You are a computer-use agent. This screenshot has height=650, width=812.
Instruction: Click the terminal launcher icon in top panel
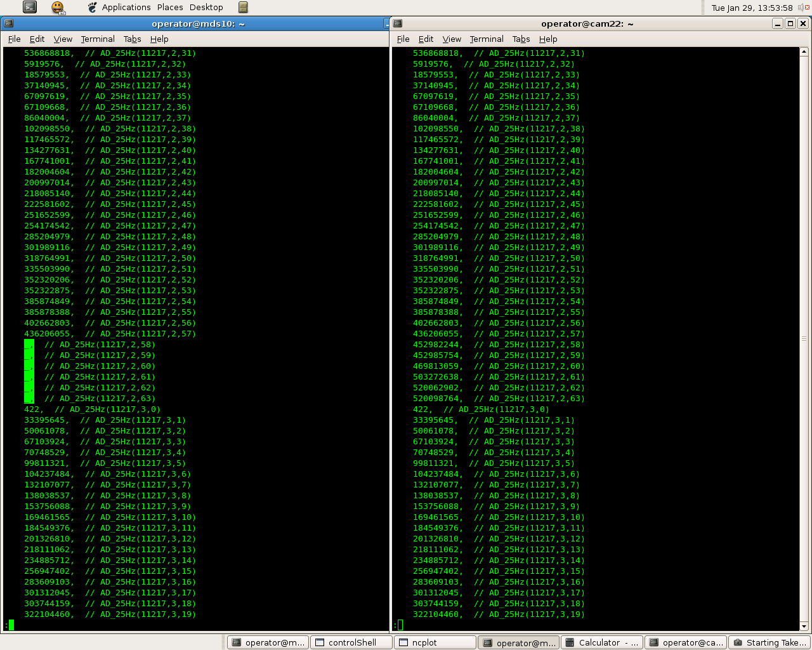(x=30, y=7)
